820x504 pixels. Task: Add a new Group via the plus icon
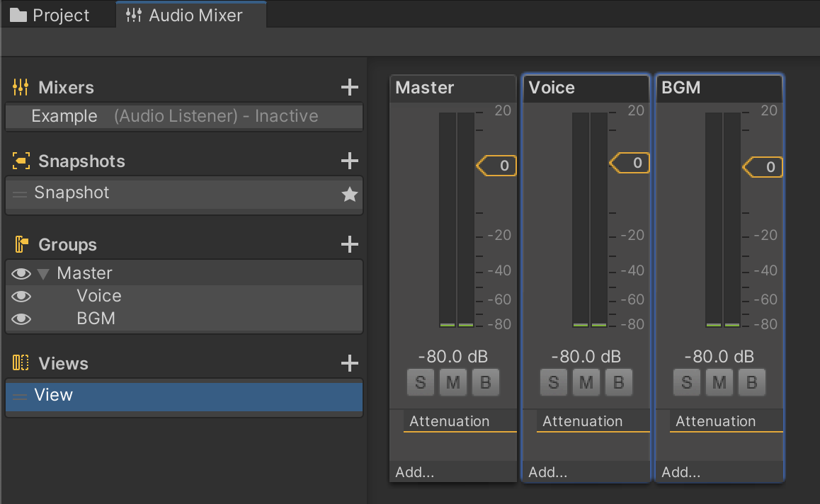tap(349, 244)
